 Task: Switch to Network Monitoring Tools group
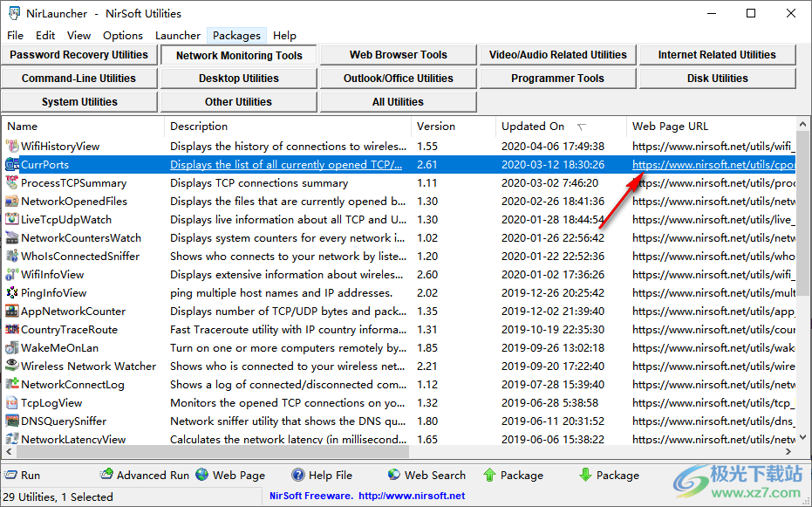[x=239, y=55]
